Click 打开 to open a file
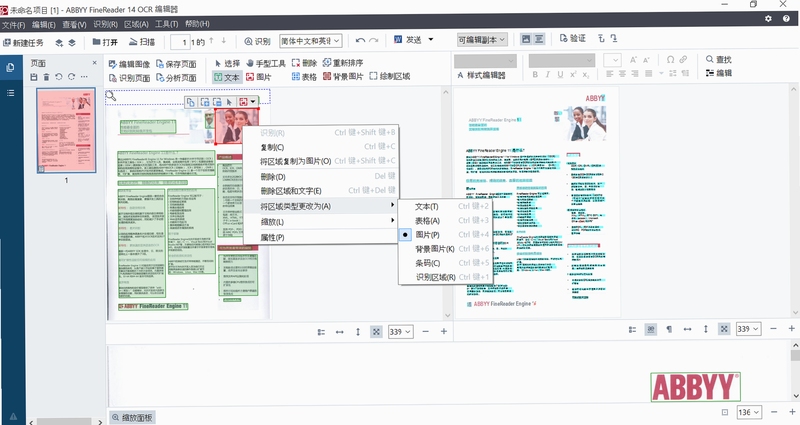This screenshot has height=425, width=800. tap(105, 42)
